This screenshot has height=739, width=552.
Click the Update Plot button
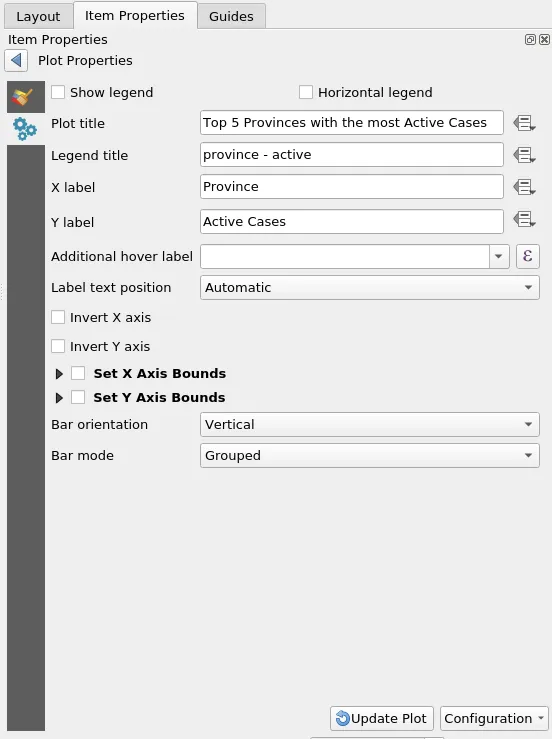[381, 718]
